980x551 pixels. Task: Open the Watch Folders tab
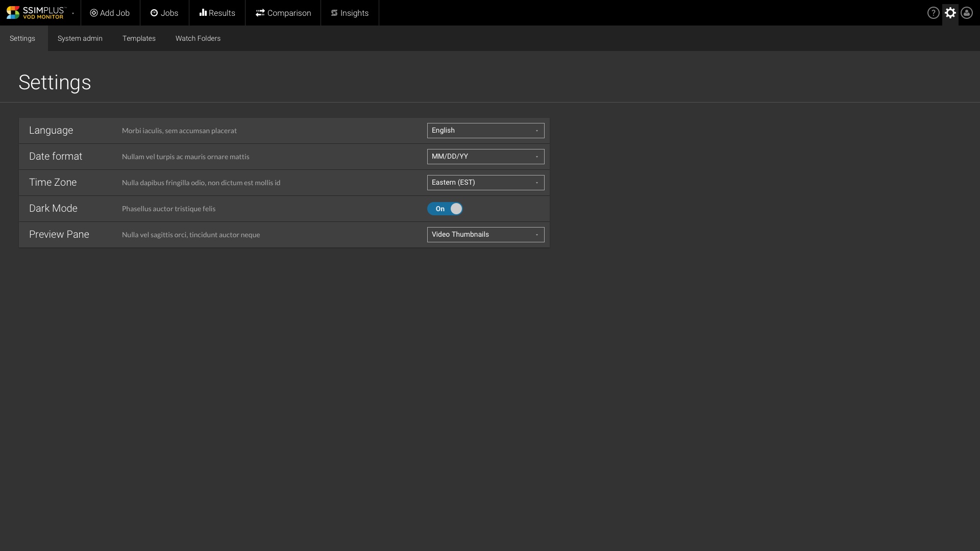click(x=198, y=38)
